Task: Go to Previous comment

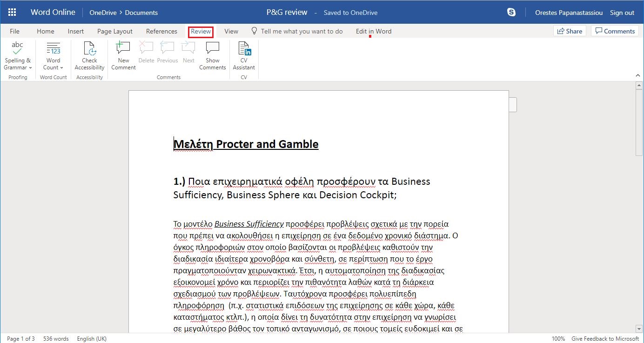Action: [168, 56]
